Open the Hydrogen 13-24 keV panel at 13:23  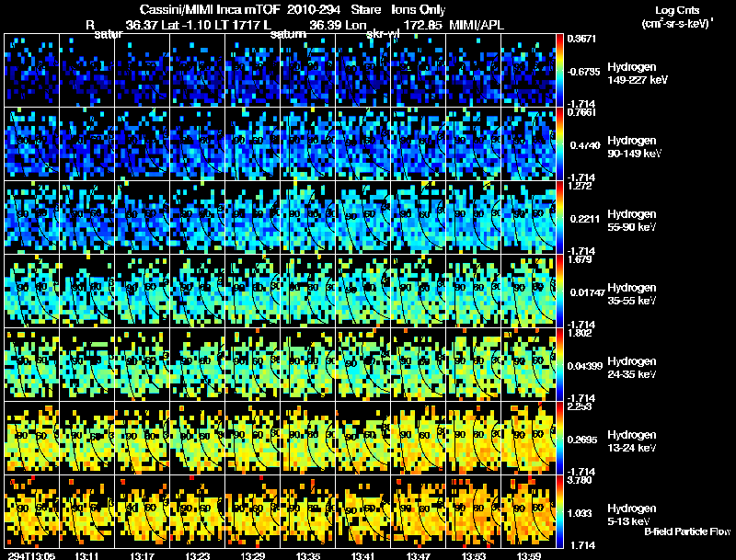(197, 439)
